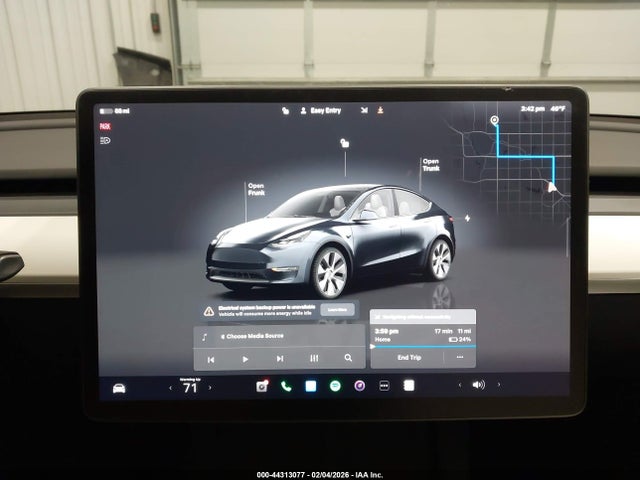Viewport: 640px width, 480px height.
Task: Decrease volume with left arrow
Action: 460,385
